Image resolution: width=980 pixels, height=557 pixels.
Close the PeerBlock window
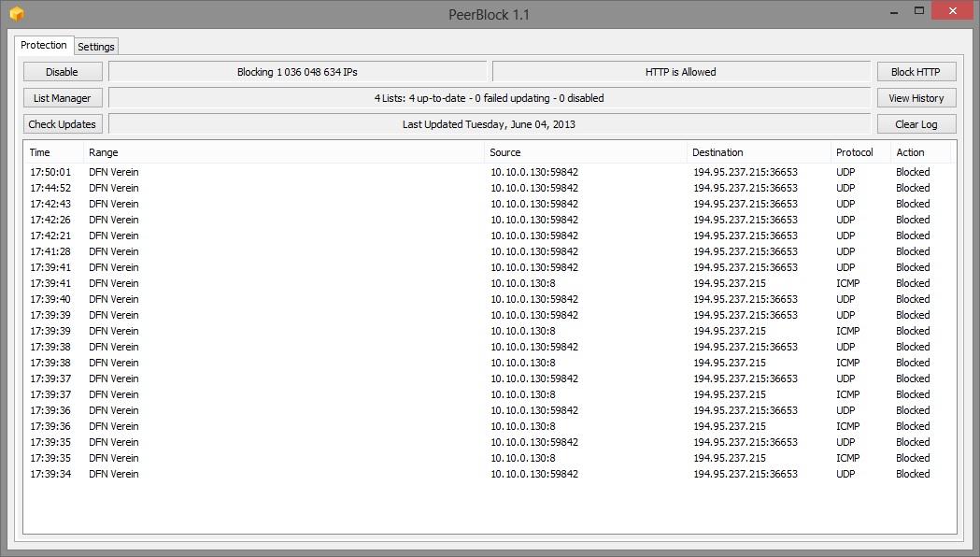click(953, 10)
